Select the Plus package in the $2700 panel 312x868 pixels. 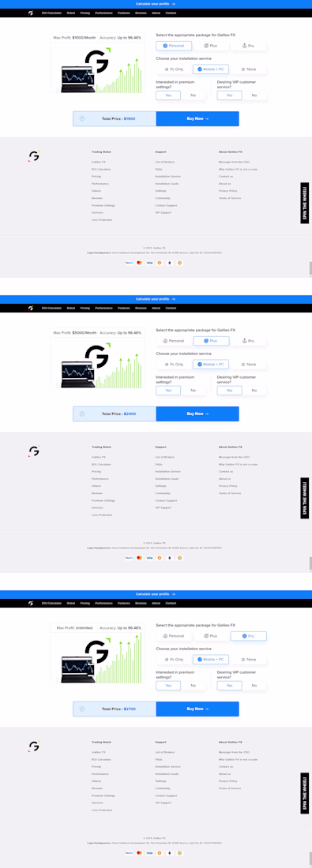click(x=211, y=636)
